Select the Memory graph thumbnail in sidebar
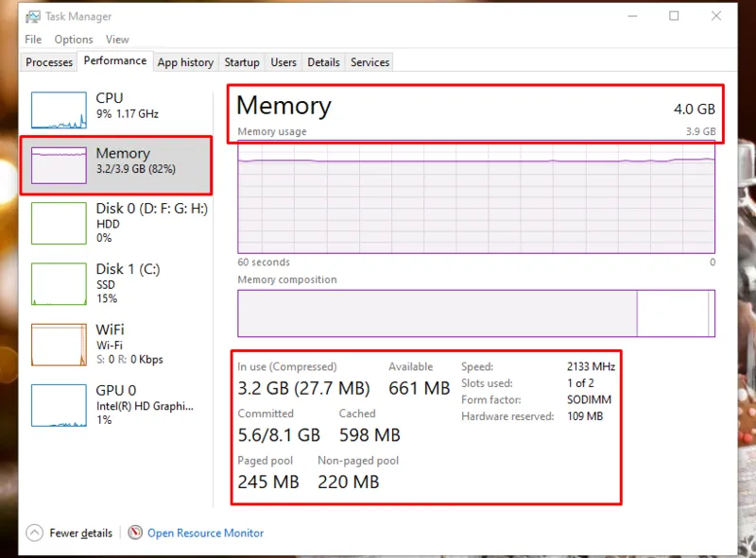The height and width of the screenshot is (558, 756). point(59,165)
